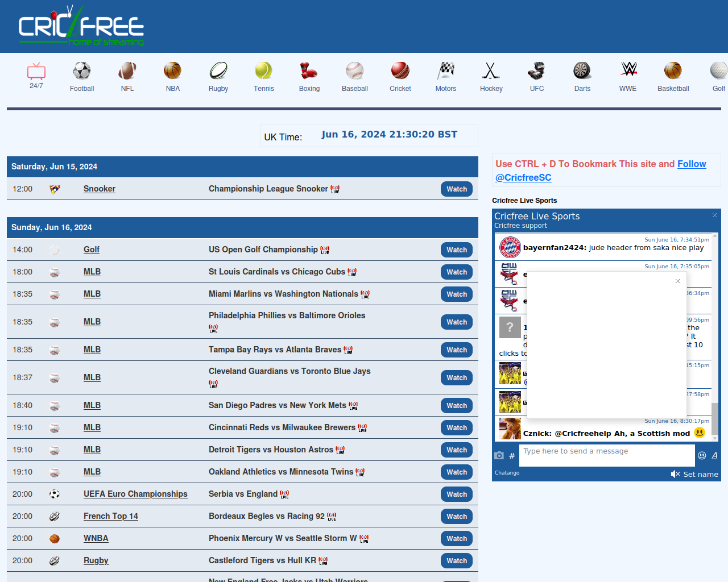Watch Miami Marlins vs Washington Nationals
This screenshot has height=582, width=728.
[457, 294]
